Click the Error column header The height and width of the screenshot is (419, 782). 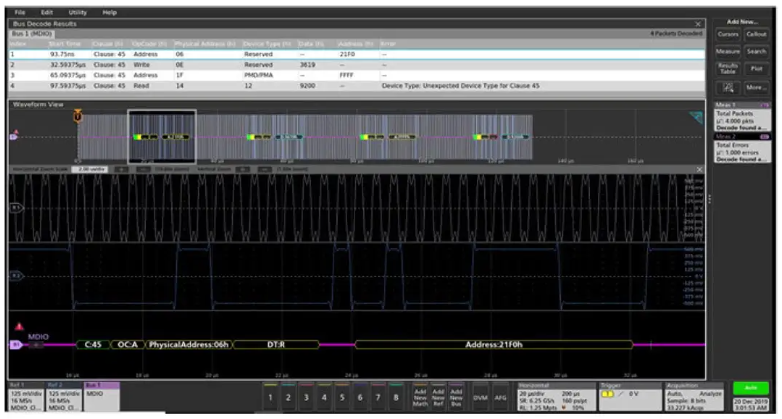coord(388,44)
